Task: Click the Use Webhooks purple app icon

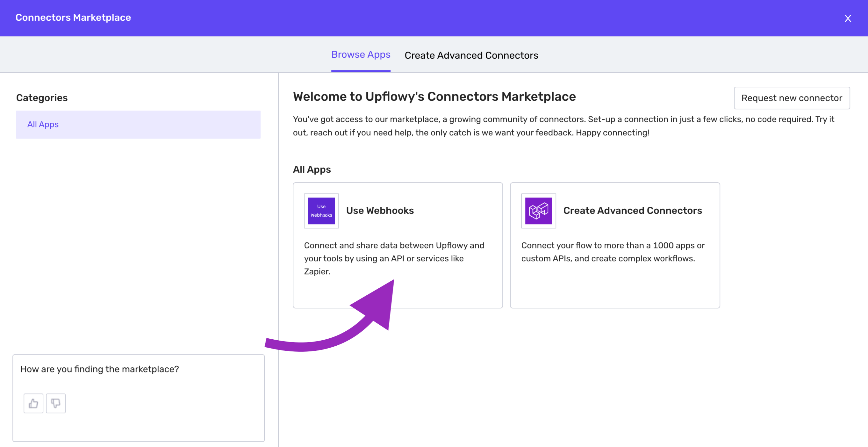Action: [x=321, y=211]
